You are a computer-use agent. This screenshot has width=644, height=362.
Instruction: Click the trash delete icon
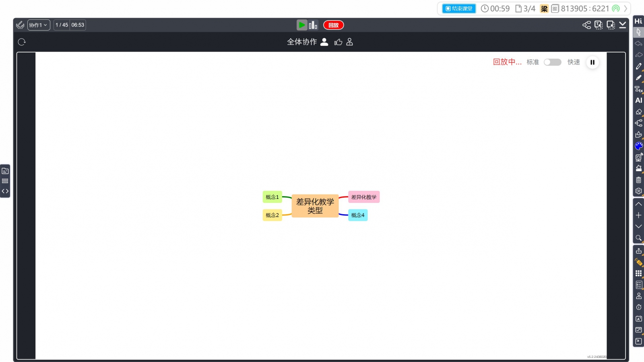(638, 180)
